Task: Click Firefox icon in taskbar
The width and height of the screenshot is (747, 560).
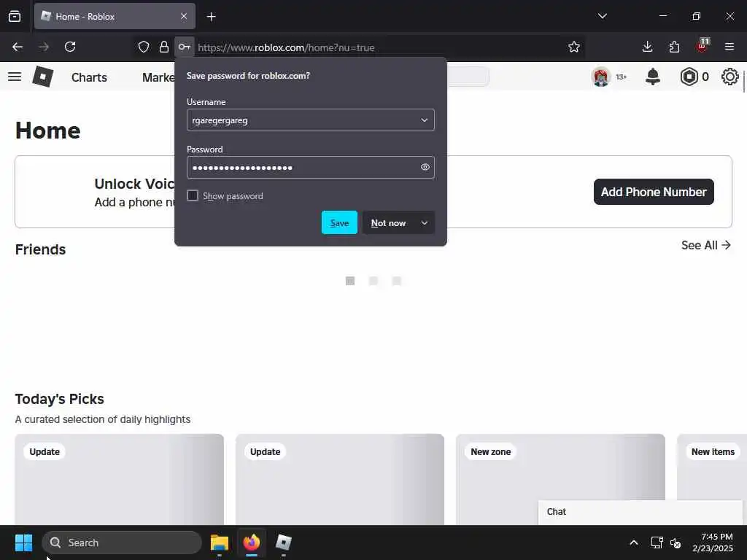Action: (252, 542)
